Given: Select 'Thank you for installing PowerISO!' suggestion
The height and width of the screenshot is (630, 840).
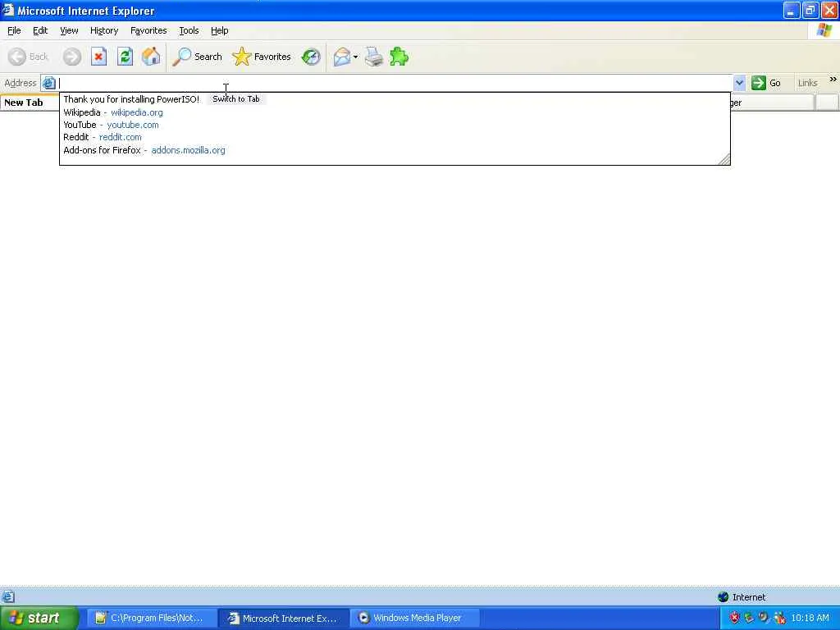Looking at the screenshot, I should 131,99.
